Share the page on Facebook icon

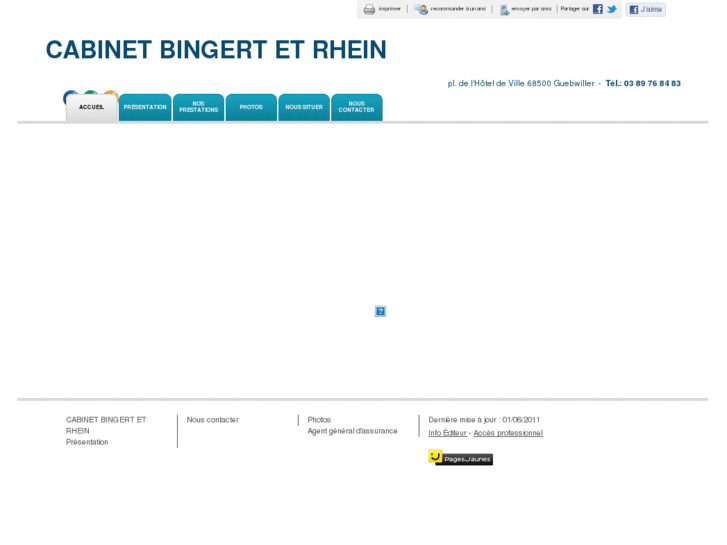tap(598, 9)
